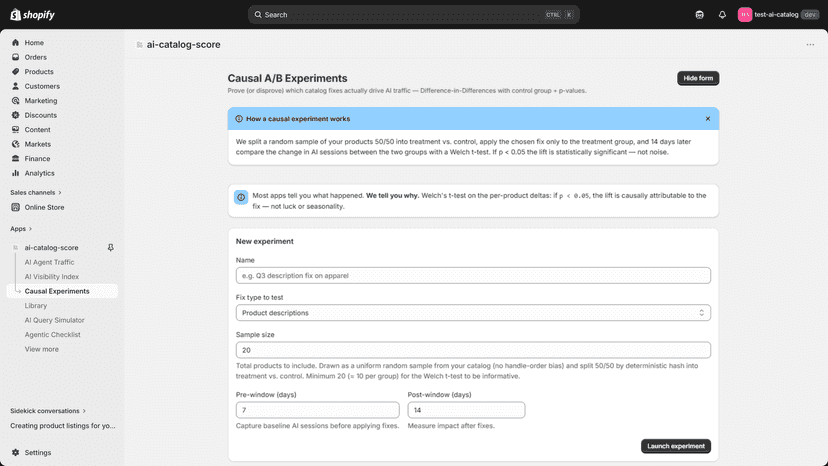Click the pin icon beside ai-catalog-score
This screenshot has height=466, width=828.
[x=110, y=248]
